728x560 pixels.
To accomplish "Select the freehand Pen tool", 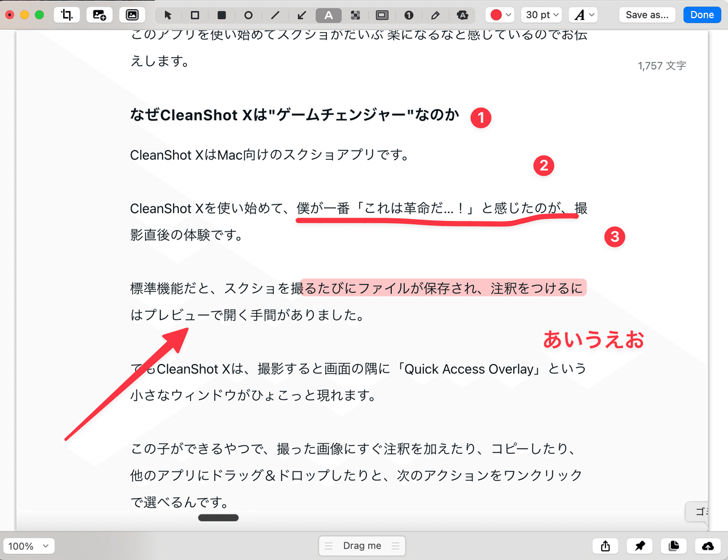I will (435, 14).
